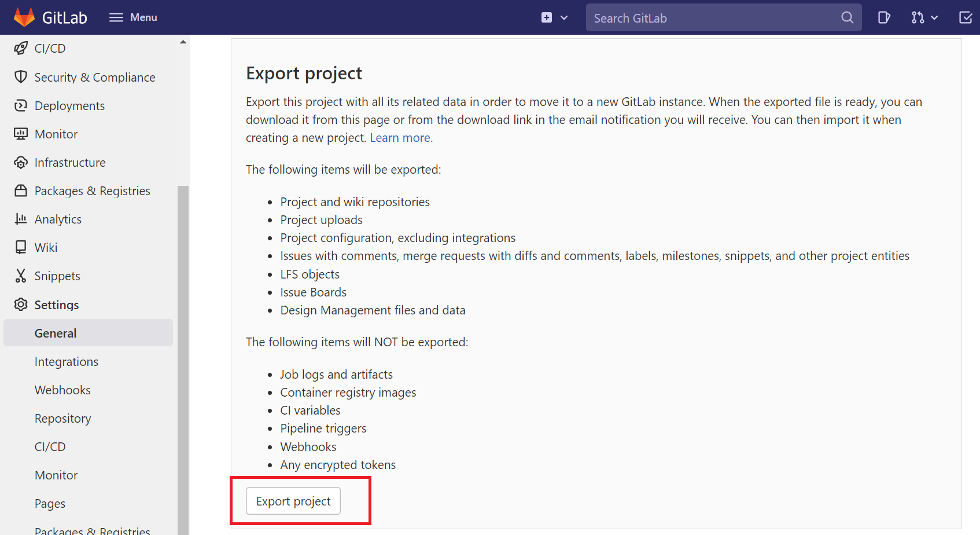The width and height of the screenshot is (980, 535).
Task: Open the To-Do list checkmark icon
Action: tap(966, 17)
